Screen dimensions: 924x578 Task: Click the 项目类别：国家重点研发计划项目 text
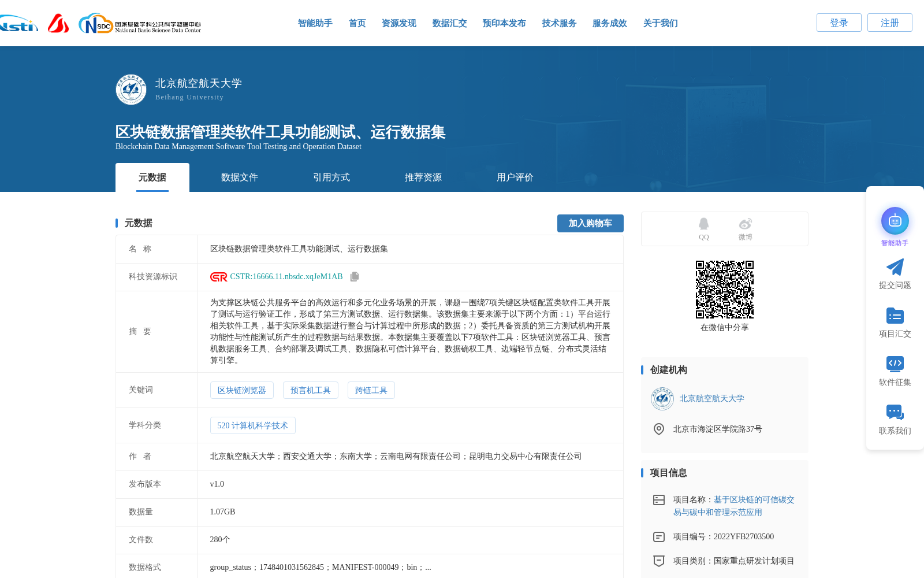click(x=734, y=561)
